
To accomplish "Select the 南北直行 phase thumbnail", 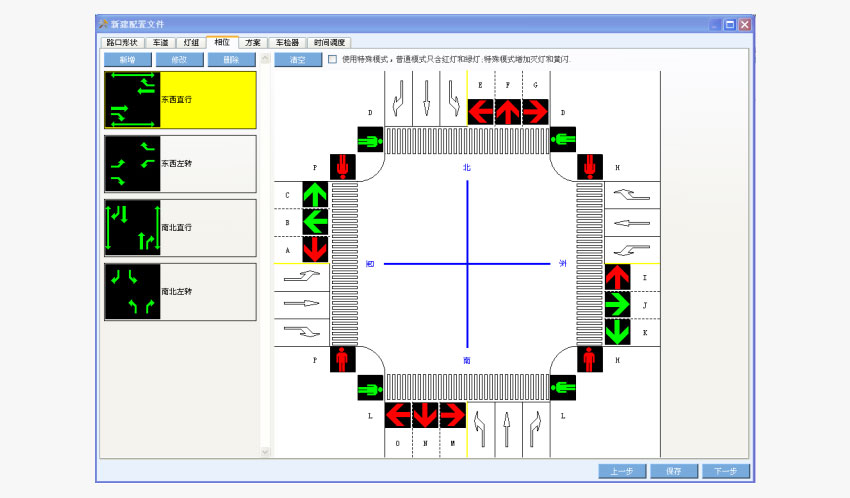I will click(x=132, y=228).
